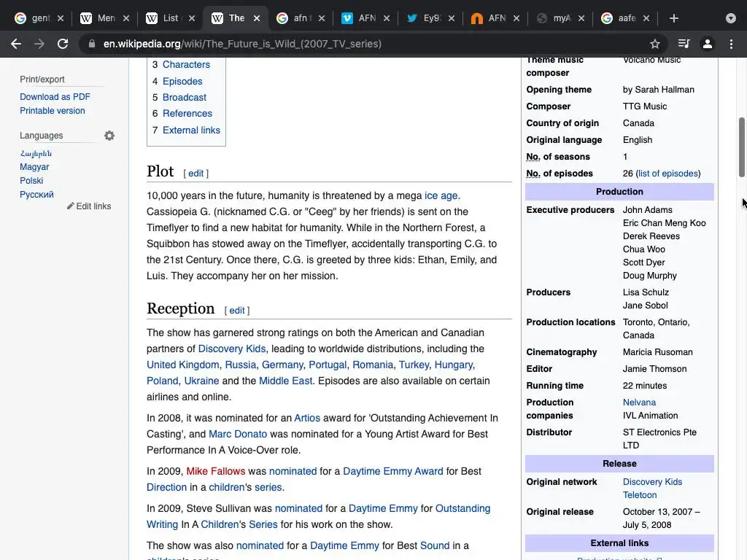Edit the Reception section

point(237,311)
